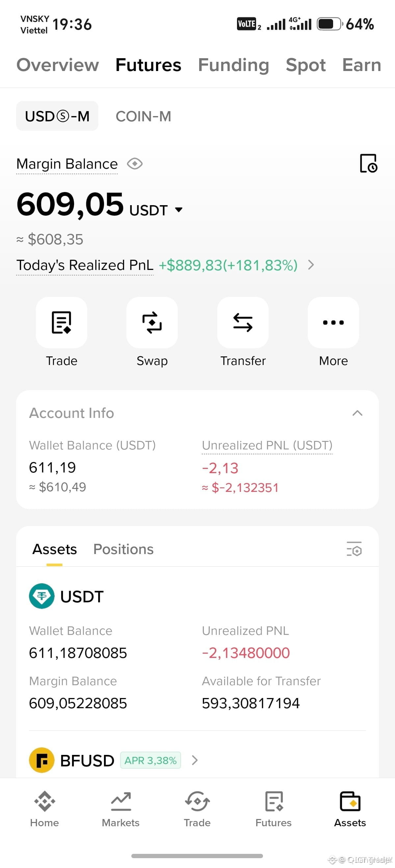The image size is (395, 868).
Task: Tap the Swap icon
Action: tap(152, 323)
